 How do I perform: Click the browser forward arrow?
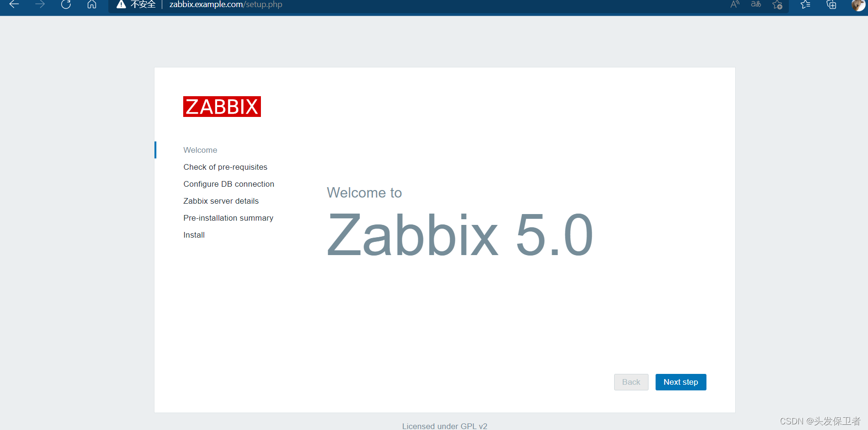[x=40, y=4]
